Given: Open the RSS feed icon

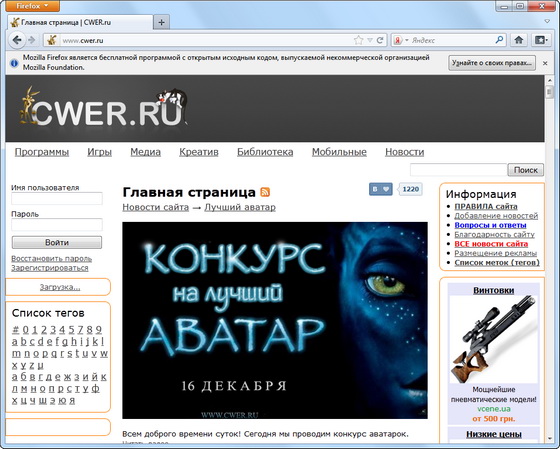Looking at the screenshot, I should pos(265,192).
